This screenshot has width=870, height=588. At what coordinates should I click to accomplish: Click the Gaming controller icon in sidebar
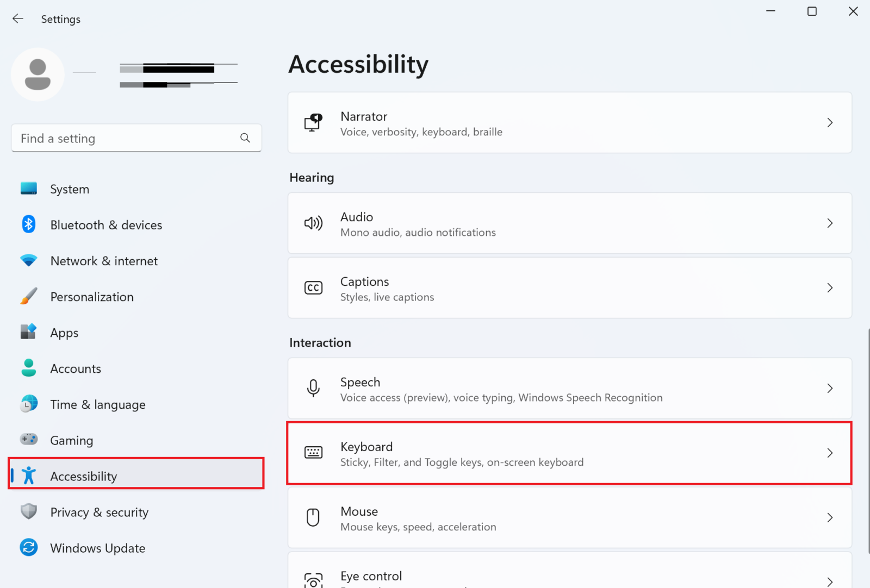(x=28, y=439)
